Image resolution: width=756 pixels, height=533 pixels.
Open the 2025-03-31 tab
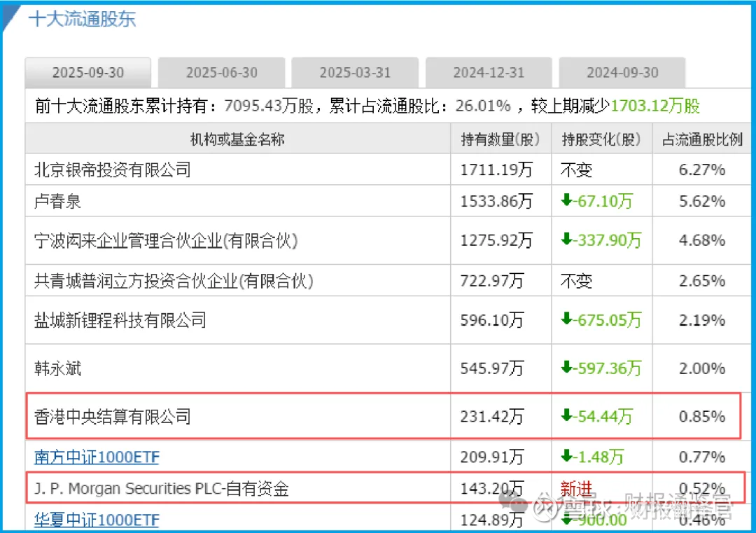click(355, 73)
